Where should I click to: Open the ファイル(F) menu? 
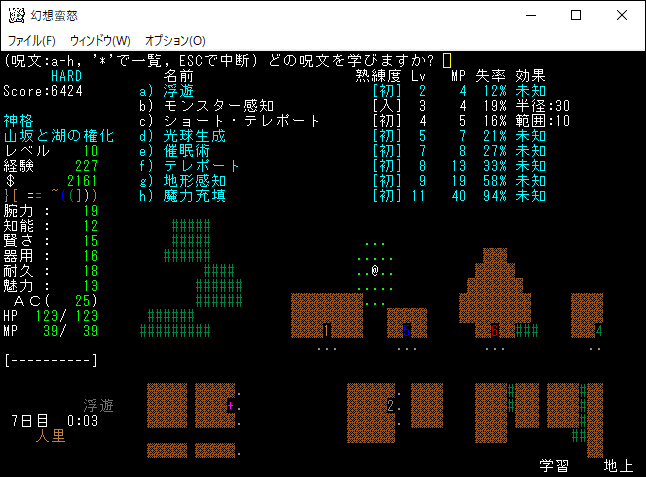pyautogui.click(x=32, y=41)
